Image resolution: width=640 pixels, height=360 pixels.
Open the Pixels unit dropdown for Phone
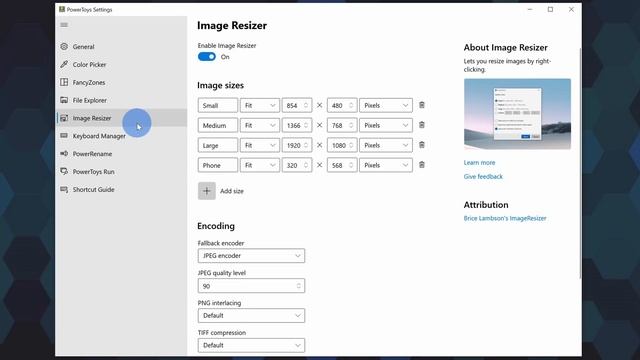point(386,165)
